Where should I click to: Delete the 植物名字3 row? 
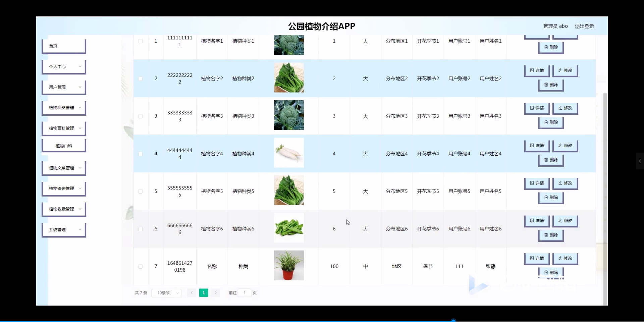coord(551,122)
